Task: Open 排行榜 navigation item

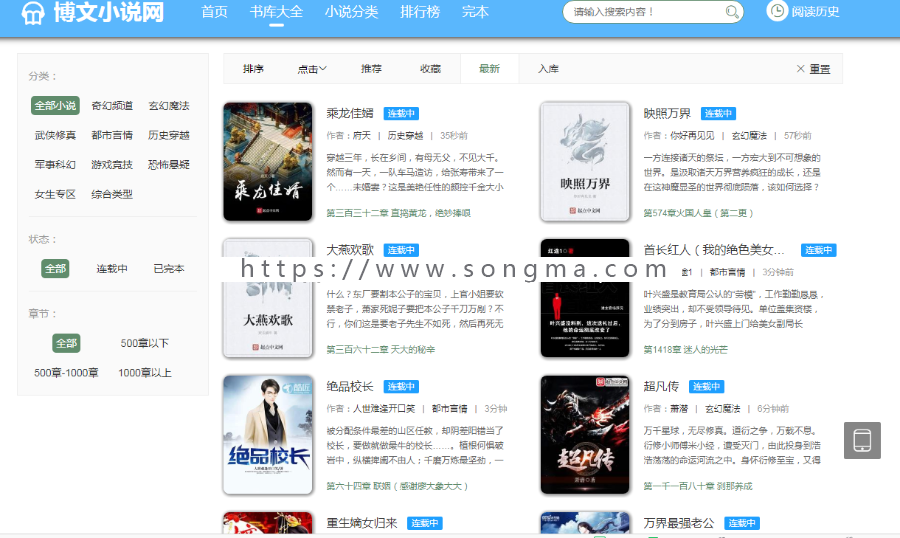Action: (420, 11)
